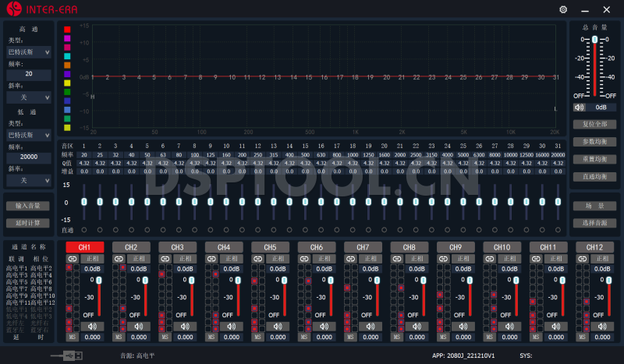Click the low-pass frequency field showing 20000
The width and height of the screenshot is (624, 364).
[x=29, y=157]
